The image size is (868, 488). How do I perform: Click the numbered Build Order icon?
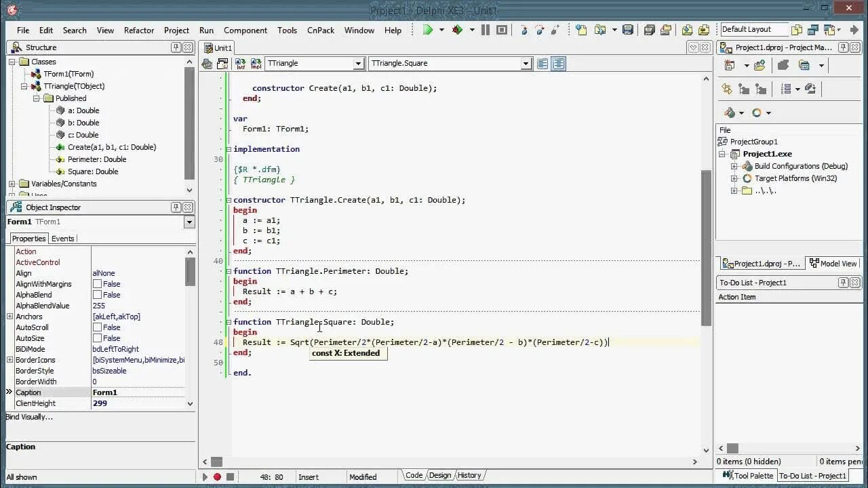(786, 89)
